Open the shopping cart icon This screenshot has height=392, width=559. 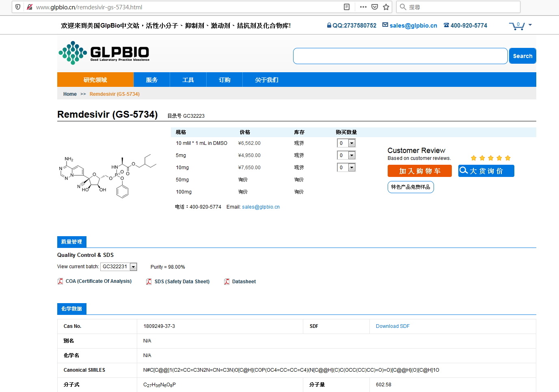[517, 26]
